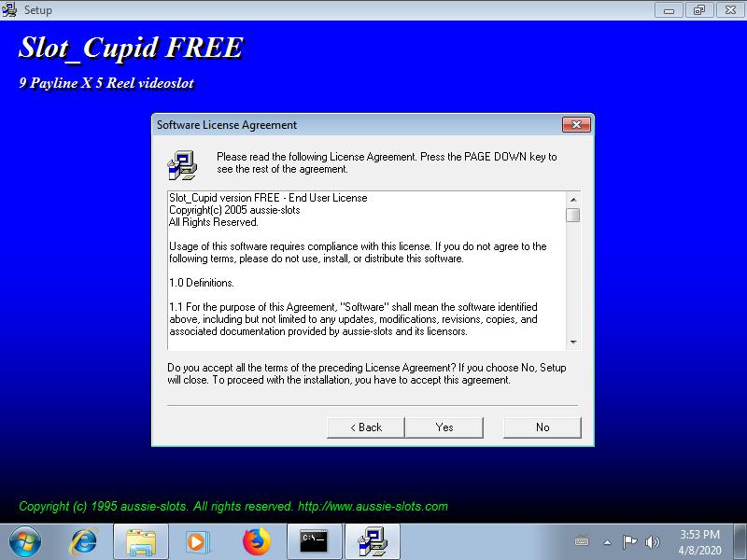Viewport: 747px width, 560px height.
Task: Click the 'Do you accept all the terms' question text
Action: click(x=366, y=374)
